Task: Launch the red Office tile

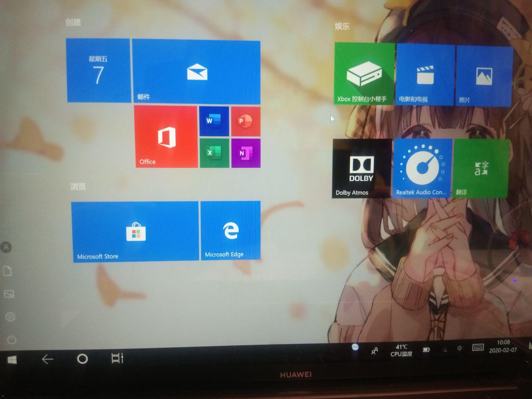Action: [166, 136]
